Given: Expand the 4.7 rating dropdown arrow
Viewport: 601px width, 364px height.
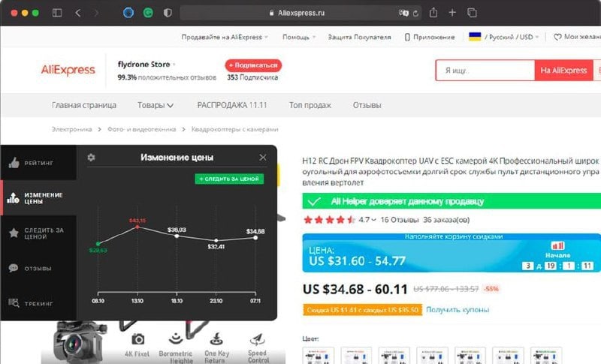Looking at the screenshot, I should coord(373,220).
